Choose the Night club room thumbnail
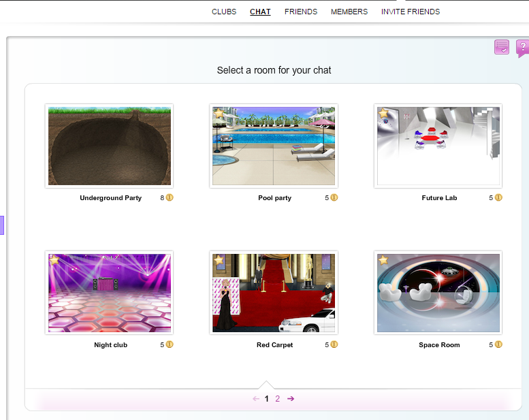Screen dimensions: 529x420 110,293
